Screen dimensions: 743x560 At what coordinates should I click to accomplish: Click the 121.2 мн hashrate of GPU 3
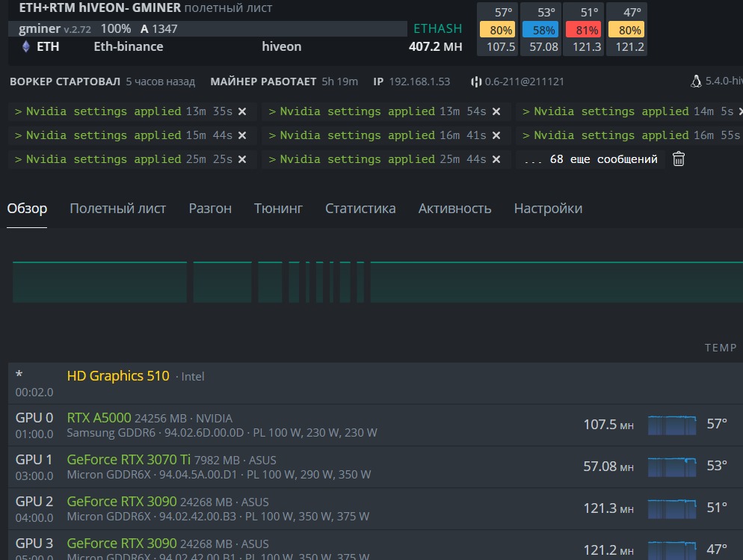(x=608, y=550)
